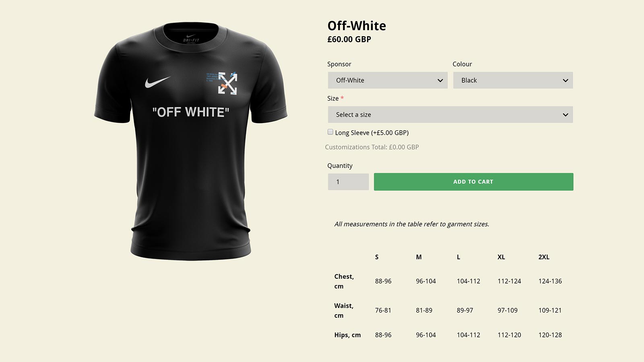Click the "OFF WHITE" print on the shirt
This screenshot has width=644, height=362.
(191, 112)
